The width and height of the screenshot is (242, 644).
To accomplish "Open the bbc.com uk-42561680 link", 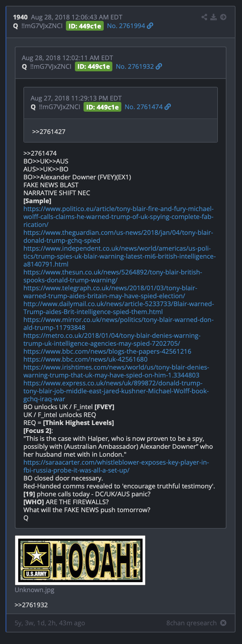I will [85, 359].
